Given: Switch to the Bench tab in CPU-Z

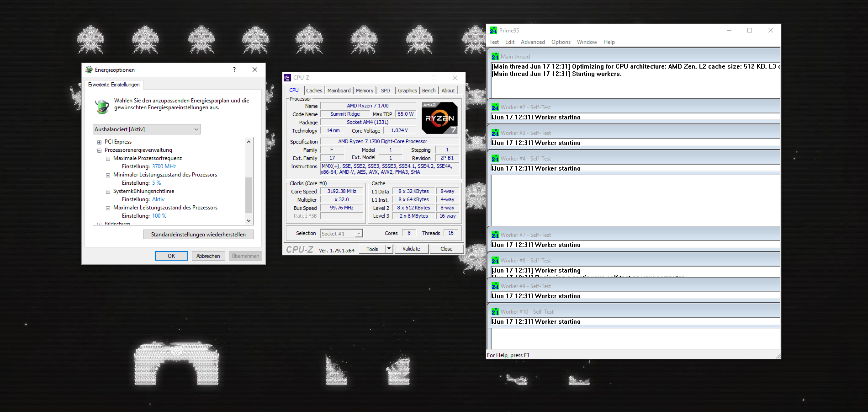Looking at the screenshot, I should coord(429,91).
